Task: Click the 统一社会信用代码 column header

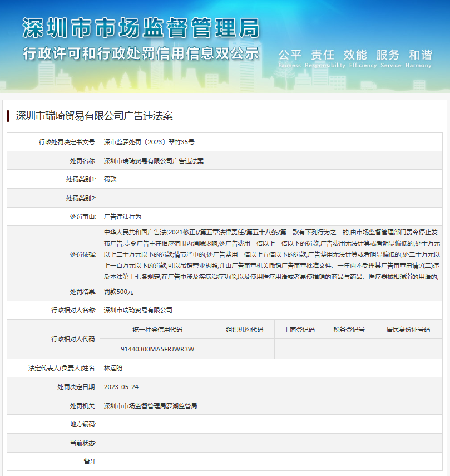Action: click(x=157, y=330)
